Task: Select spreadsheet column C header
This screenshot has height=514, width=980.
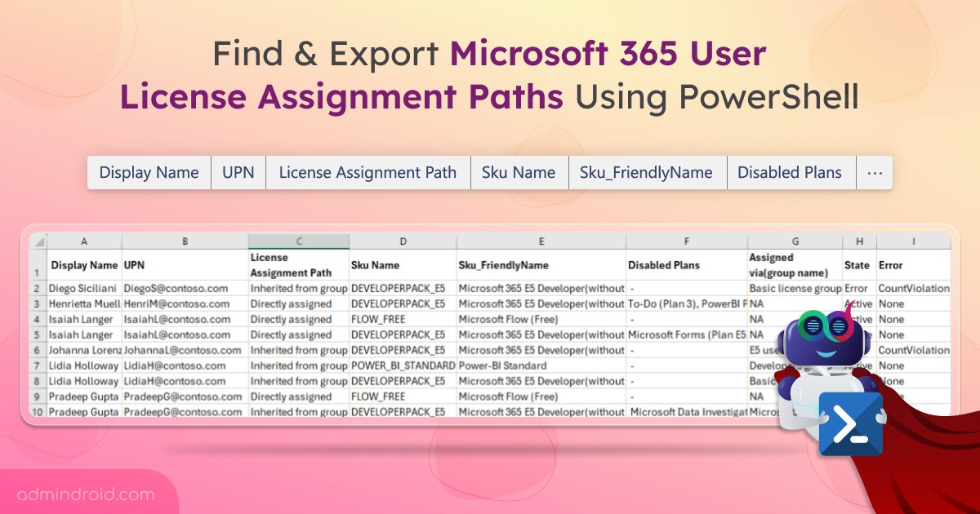Action: point(299,241)
